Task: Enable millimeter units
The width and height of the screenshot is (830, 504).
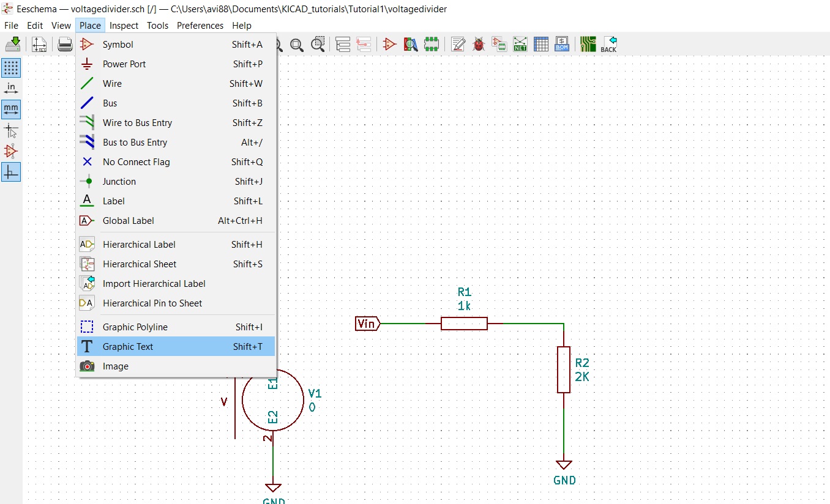Action: point(11,109)
